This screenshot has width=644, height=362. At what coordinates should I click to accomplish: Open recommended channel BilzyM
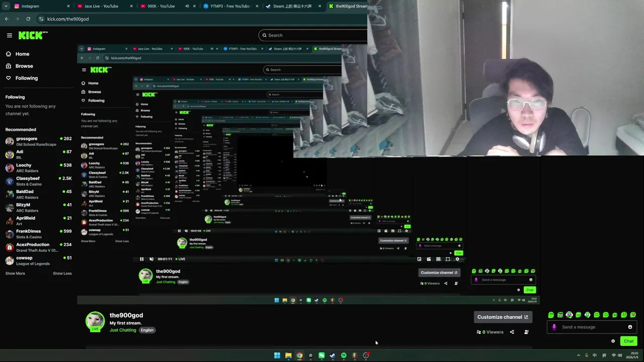(38, 208)
